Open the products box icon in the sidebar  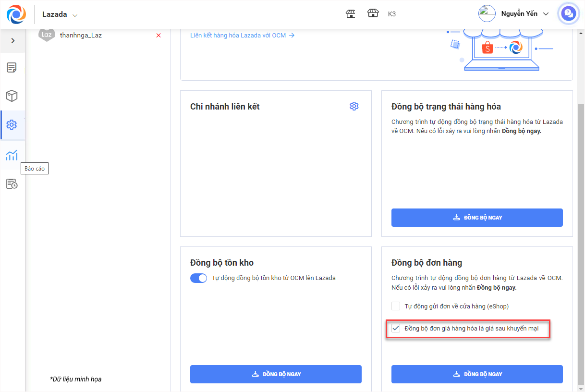click(x=12, y=96)
